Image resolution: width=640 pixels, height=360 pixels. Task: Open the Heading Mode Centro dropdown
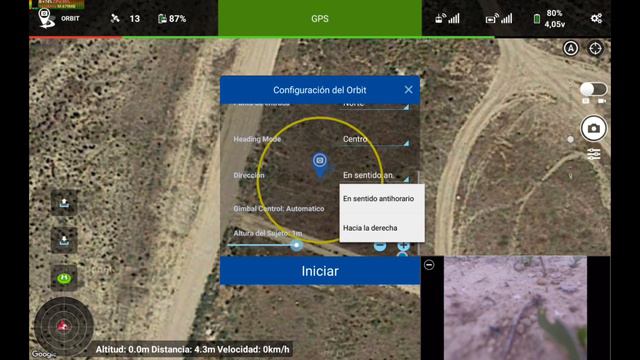pyautogui.click(x=375, y=140)
